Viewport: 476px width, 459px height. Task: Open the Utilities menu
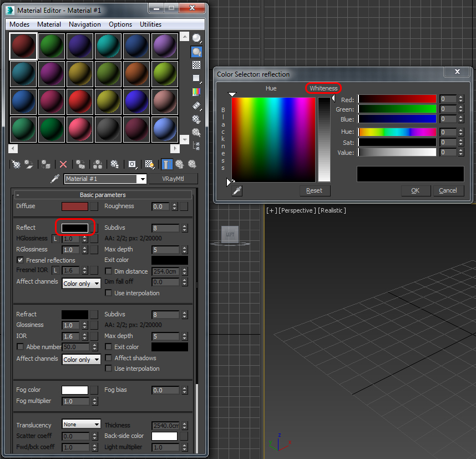(x=150, y=24)
